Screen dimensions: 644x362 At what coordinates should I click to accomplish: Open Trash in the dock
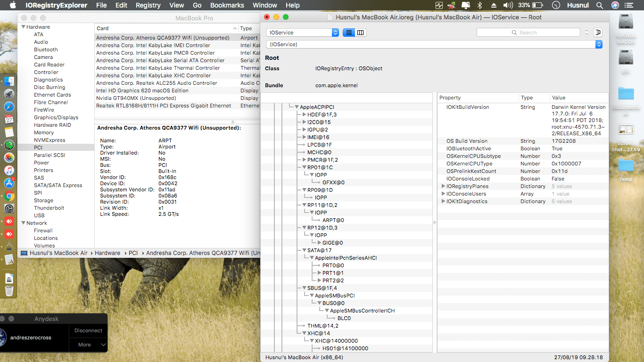pyautogui.click(x=9, y=291)
